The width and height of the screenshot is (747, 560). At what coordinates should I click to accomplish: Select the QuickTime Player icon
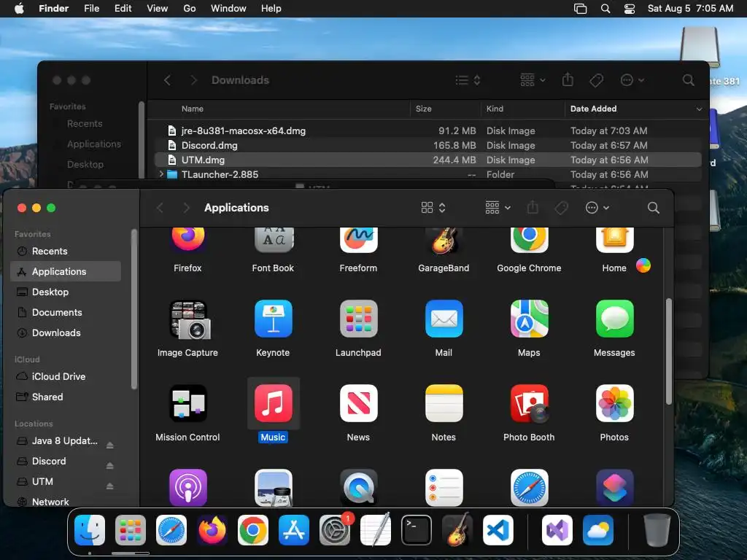pos(358,488)
